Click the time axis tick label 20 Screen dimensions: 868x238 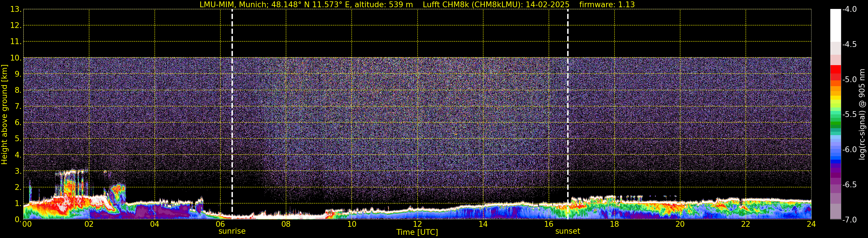pyautogui.click(x=680, y=224)
